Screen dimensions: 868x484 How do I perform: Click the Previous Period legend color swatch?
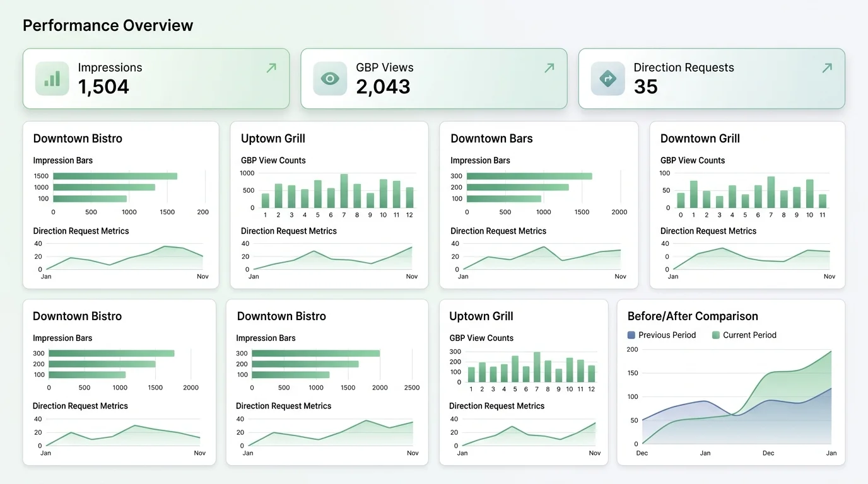(631, 335)
